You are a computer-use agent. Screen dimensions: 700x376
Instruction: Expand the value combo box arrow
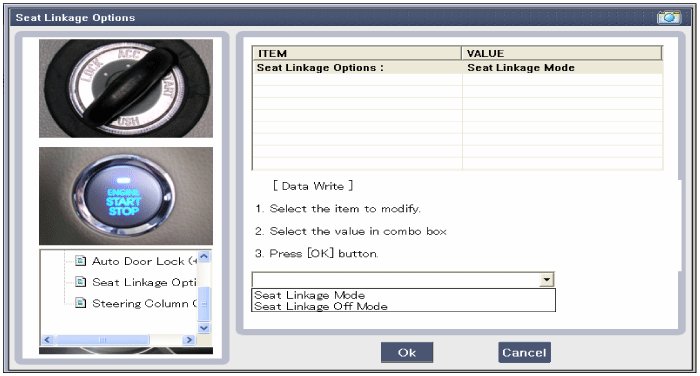[546, 280]
